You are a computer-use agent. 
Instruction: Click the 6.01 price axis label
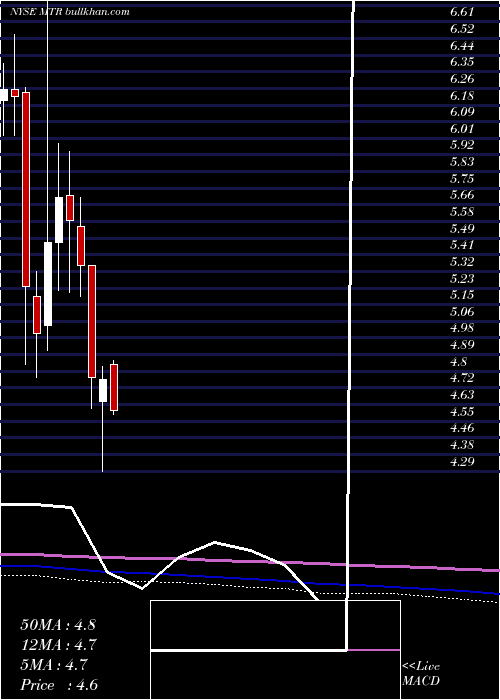[x=462, y=129]
